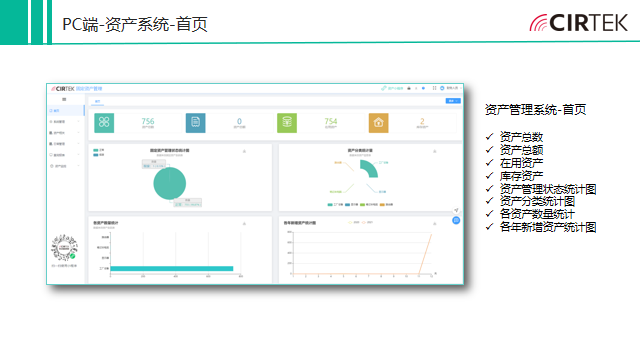This screenshot has height=360, width=640.
Task: Expand the last sidebar menu with clock icon
Action: pos(66,166)
